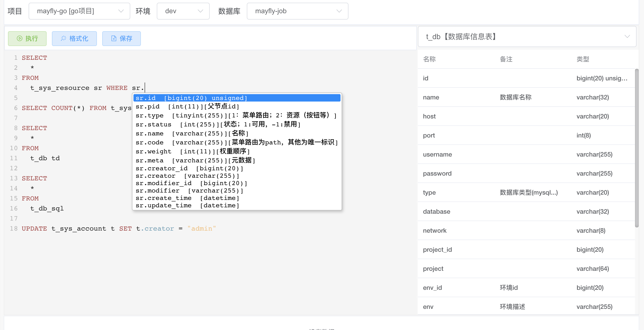Click the play icon in 执行 button
Viewport: 644px width, 330px height.
20,39
